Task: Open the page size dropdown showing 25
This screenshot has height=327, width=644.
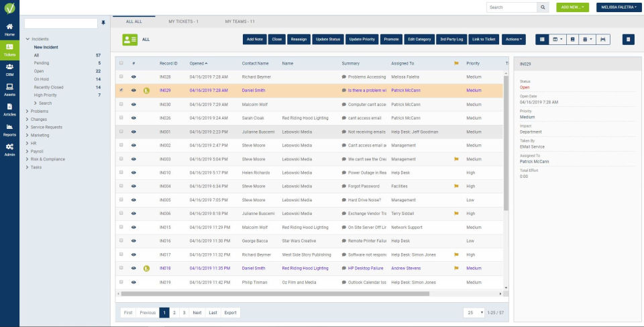Action: 474,313
